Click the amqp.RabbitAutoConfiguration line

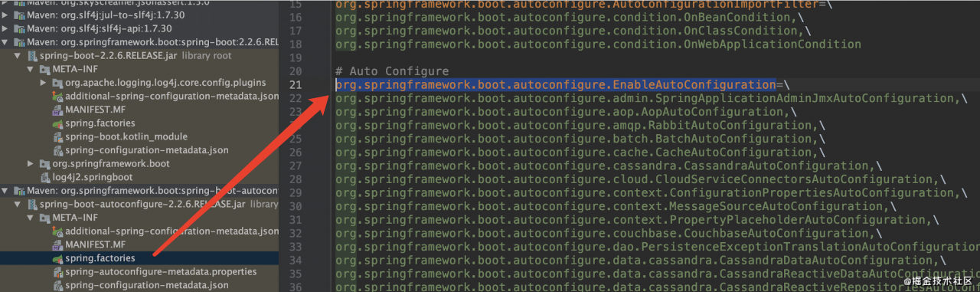click(580, 125)
